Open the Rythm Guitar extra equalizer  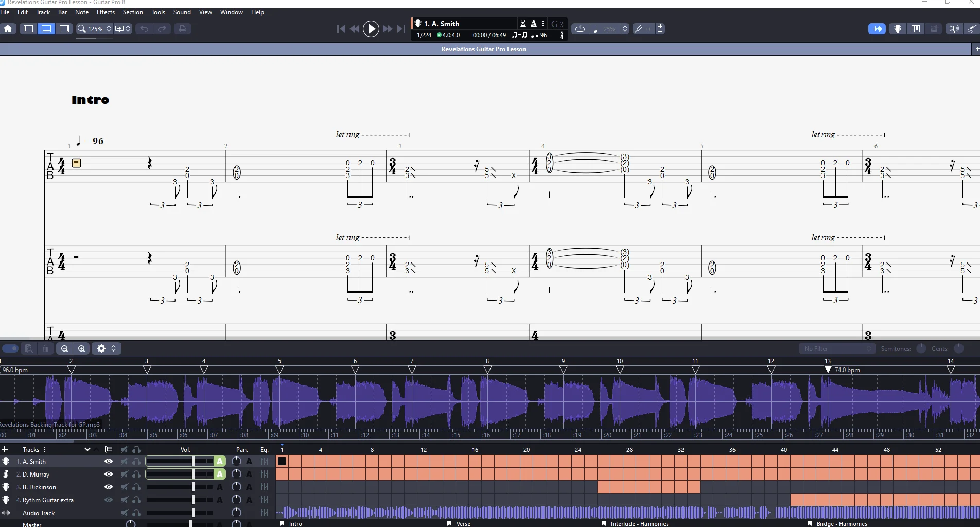tap(265, 500)
